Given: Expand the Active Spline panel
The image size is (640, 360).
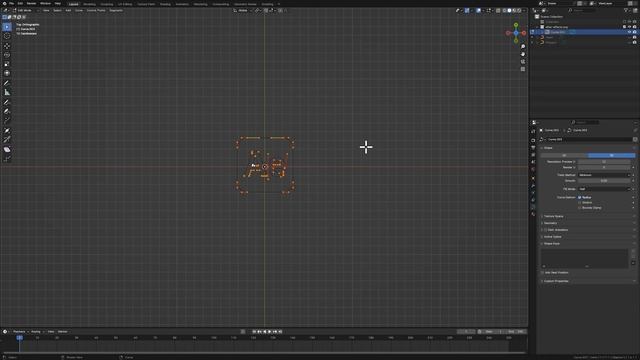Looking at the screenshot, I should coord(553,237).
